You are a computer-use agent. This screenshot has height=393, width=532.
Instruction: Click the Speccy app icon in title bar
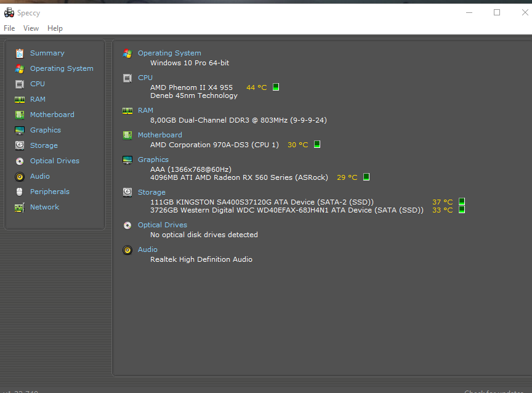(x=9, y=13)
